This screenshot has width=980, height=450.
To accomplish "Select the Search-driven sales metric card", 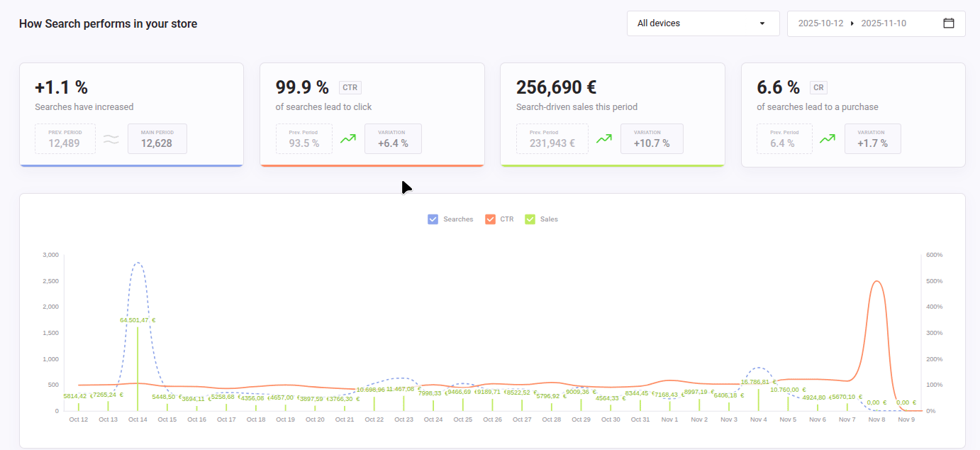I will pos(613,114).
